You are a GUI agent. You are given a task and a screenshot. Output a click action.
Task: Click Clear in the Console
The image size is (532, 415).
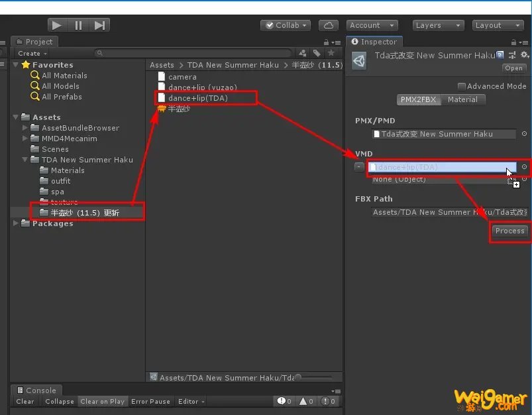point(25,402)
